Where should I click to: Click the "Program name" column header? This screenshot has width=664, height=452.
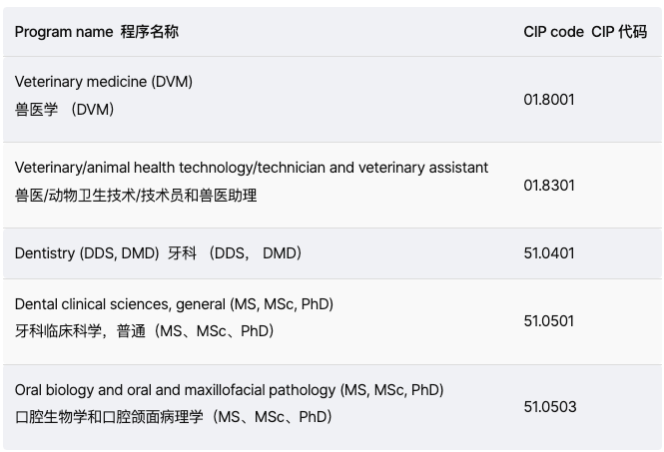(x=57, y=32)
